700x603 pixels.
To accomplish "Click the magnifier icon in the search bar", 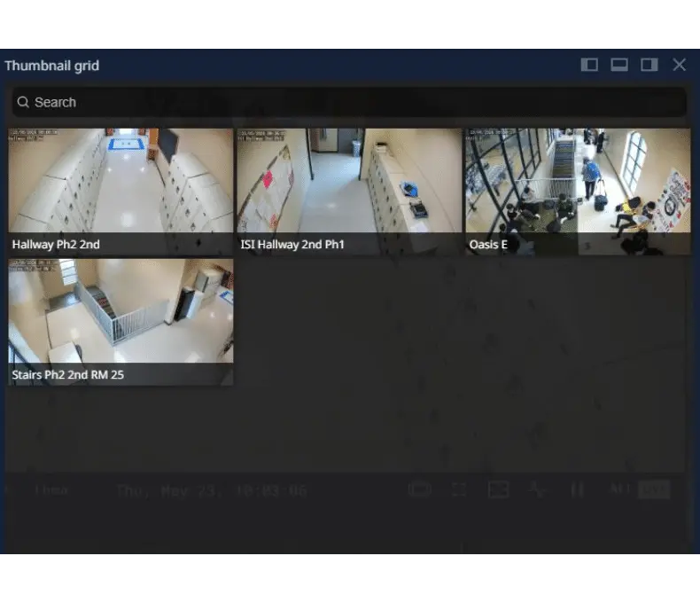I will 23,102.
